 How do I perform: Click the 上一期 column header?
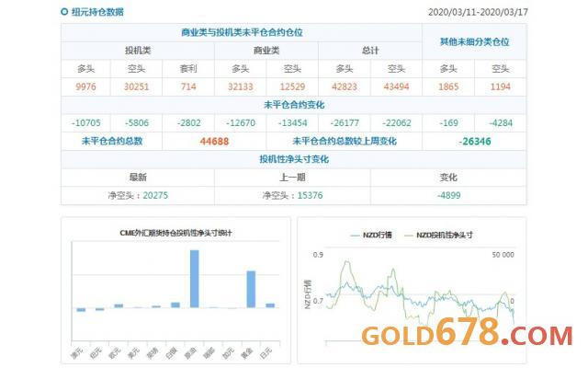pyautogui.click(x=292, y=178)
